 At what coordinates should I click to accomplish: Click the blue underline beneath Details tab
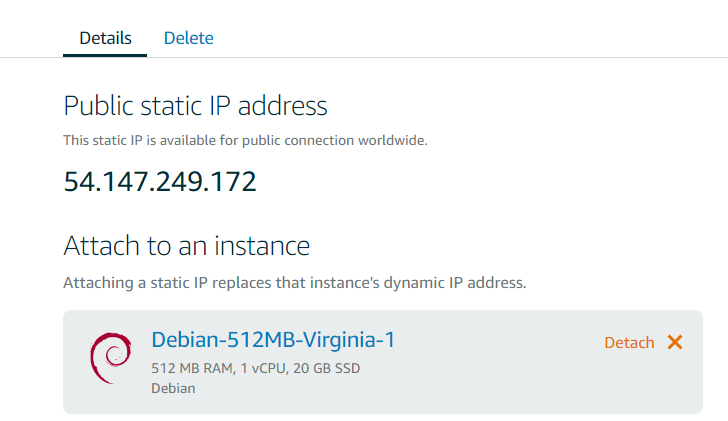[105, 55]
